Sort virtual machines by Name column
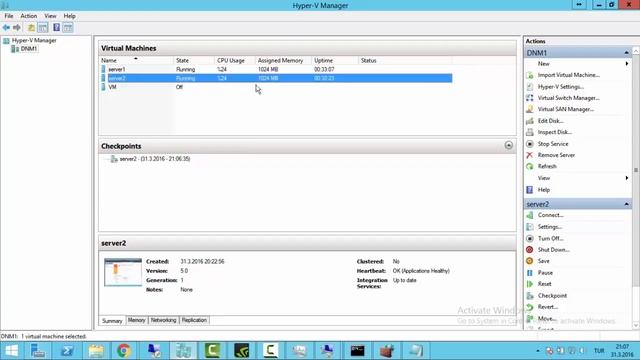 point(136,60)
